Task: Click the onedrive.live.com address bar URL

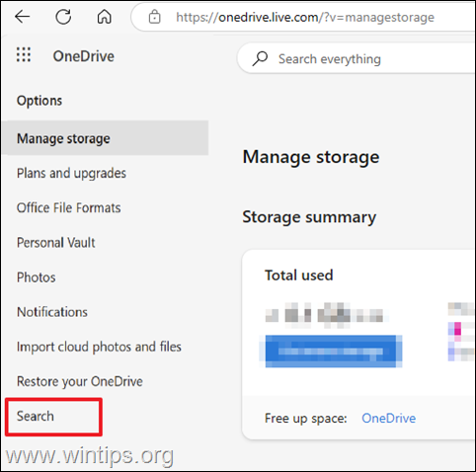Action: tap(305, 17)
